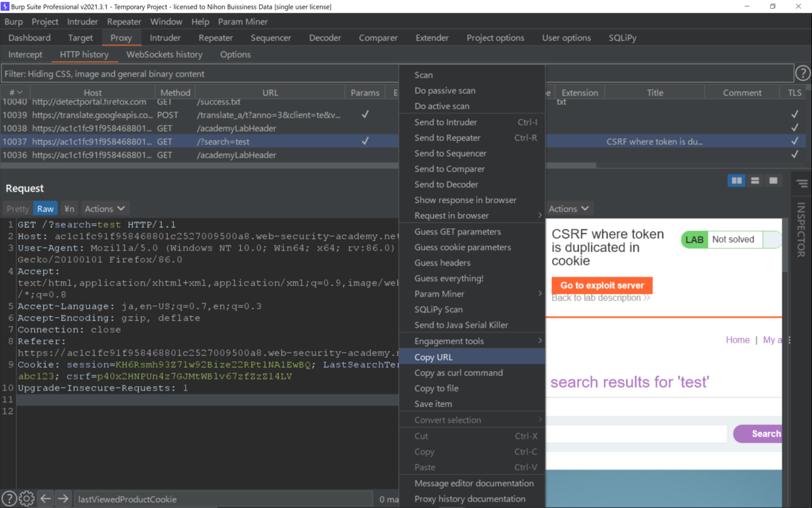Choose SQLiPy Scan in context menu
The height and width of the screenshot is (508, 812).
click(472, 309)
